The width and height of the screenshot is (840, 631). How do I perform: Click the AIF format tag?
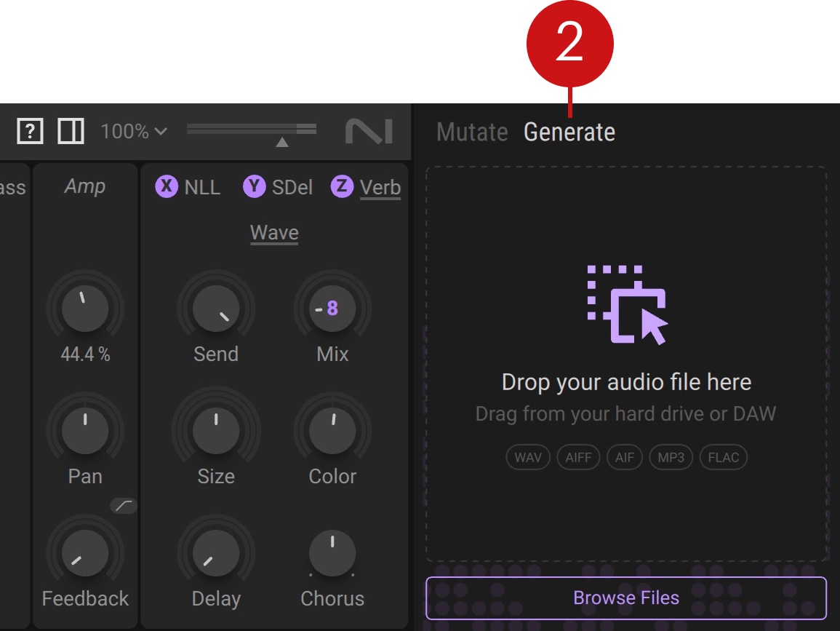pyautogui.click(x=625, y=457)
